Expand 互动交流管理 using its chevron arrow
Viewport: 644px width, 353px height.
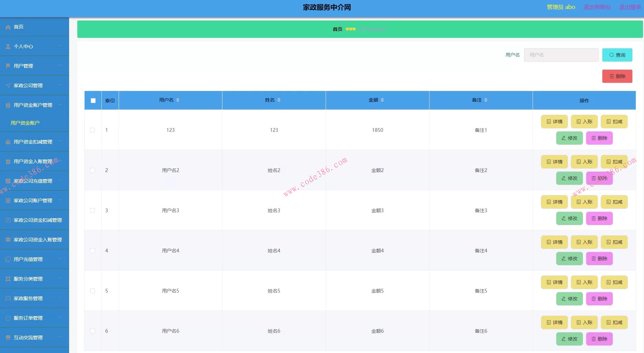pyautogui.click(x=61, y=337)
